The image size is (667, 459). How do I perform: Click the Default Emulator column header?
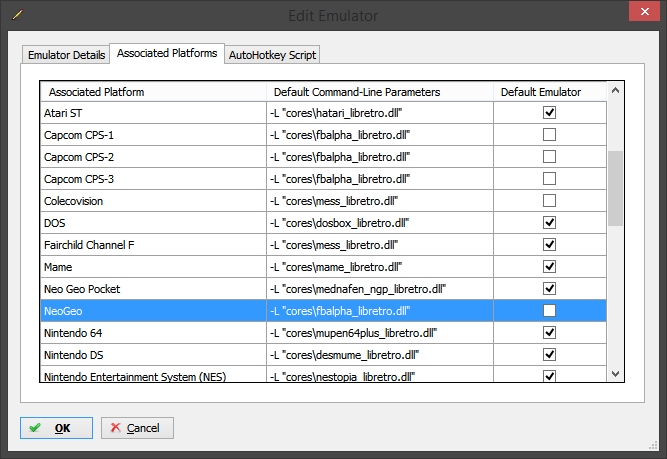[x=550, y=92]
